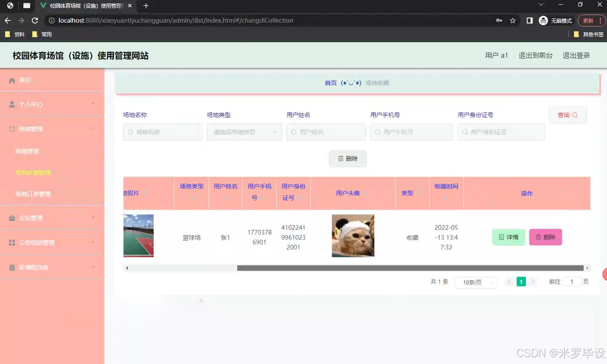Click the 退出登录 link at top right
The width and height of the screenshot is (607, 364).
(576, 55)
